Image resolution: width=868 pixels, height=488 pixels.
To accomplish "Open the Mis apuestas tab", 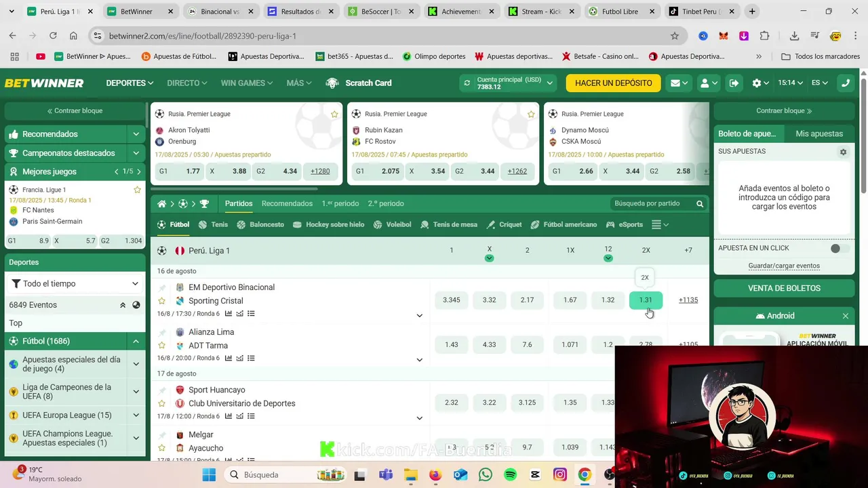I will pyautogui.click(x=819, y=134).
